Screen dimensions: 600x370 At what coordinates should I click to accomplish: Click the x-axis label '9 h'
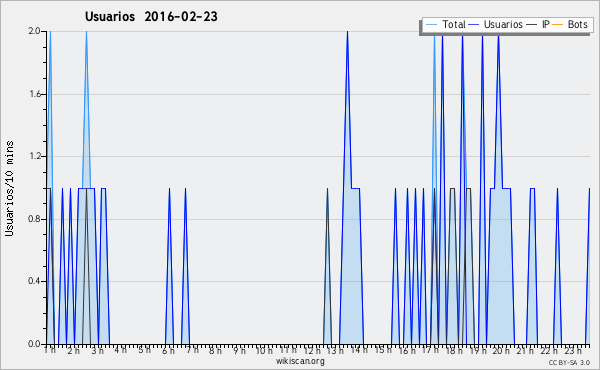coord(239,350)
